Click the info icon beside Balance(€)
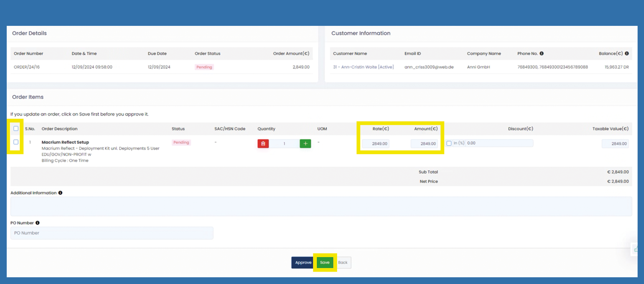Viewport: 644px width, 284px height. tap(627, 53)
